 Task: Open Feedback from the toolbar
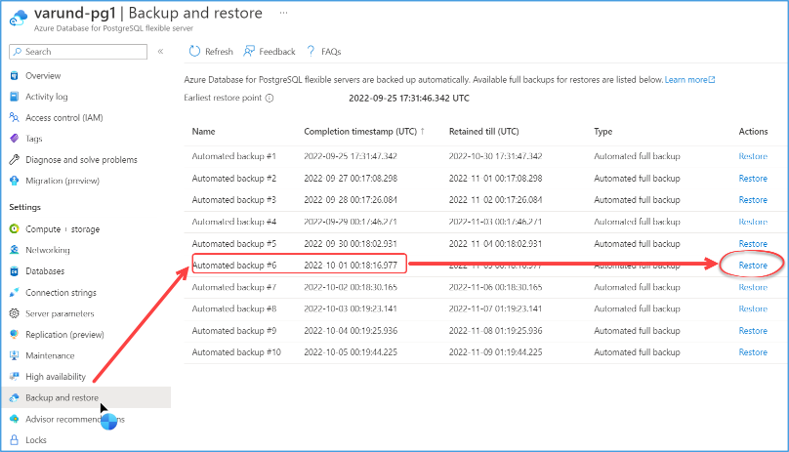[269, 51]
